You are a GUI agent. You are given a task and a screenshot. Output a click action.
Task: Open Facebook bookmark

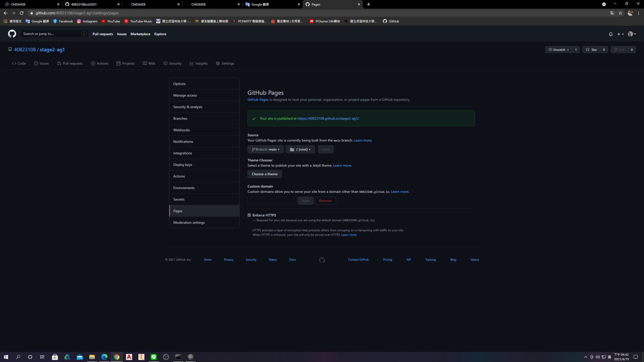coord(63,21)
